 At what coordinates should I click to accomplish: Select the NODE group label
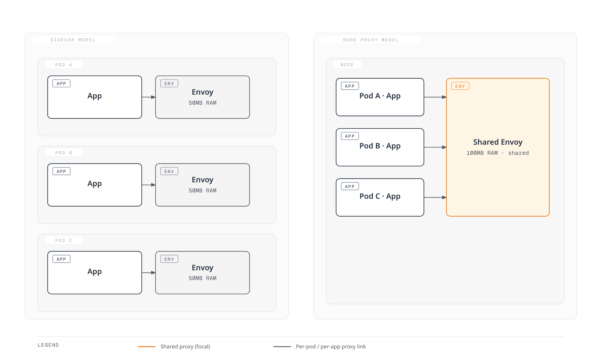[347, 65]
